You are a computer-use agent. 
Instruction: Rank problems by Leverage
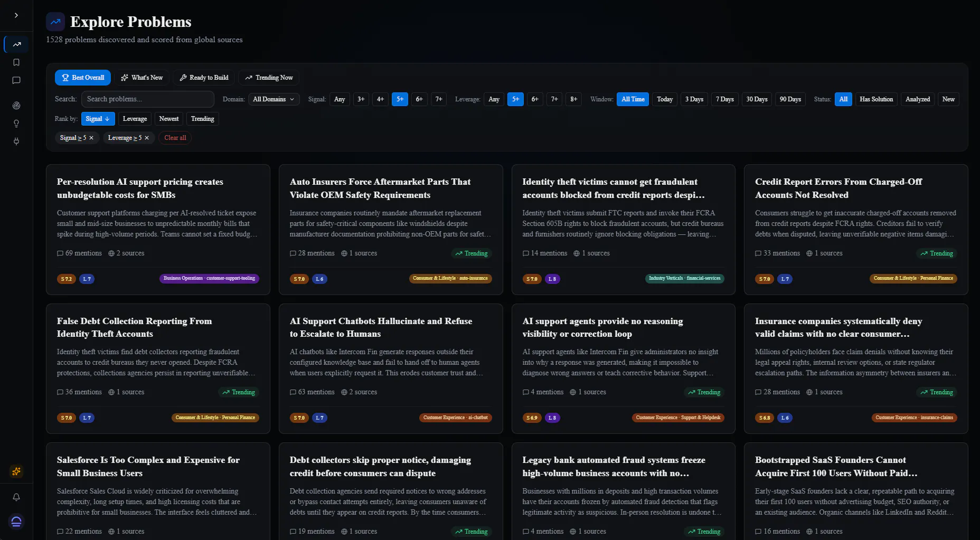tap(135, 119)
